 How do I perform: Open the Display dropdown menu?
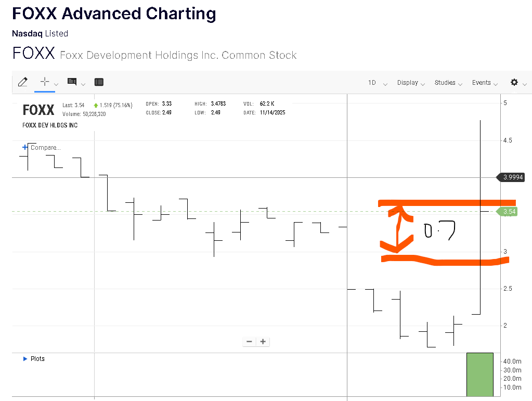pyautogui.click(x=411, y=83)
